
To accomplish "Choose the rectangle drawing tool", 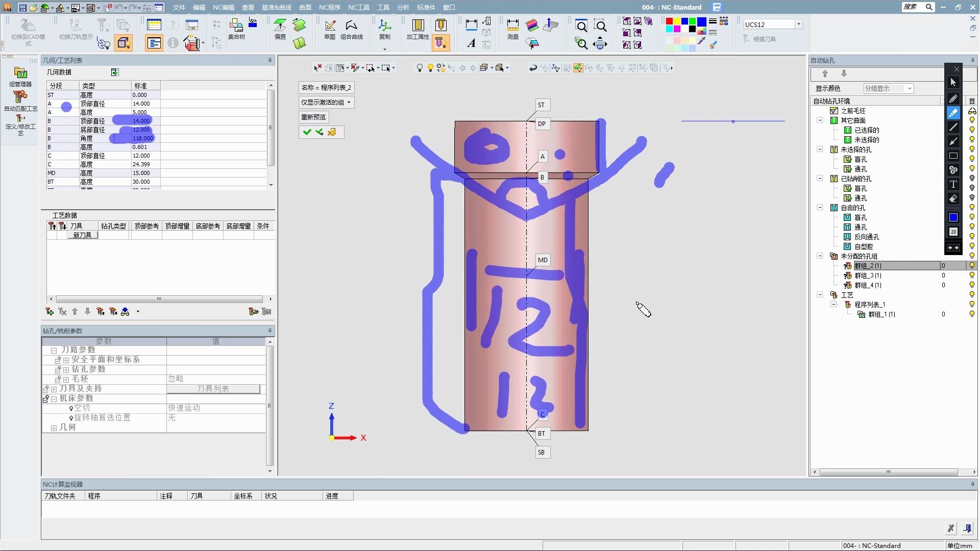I will point(953,156).
